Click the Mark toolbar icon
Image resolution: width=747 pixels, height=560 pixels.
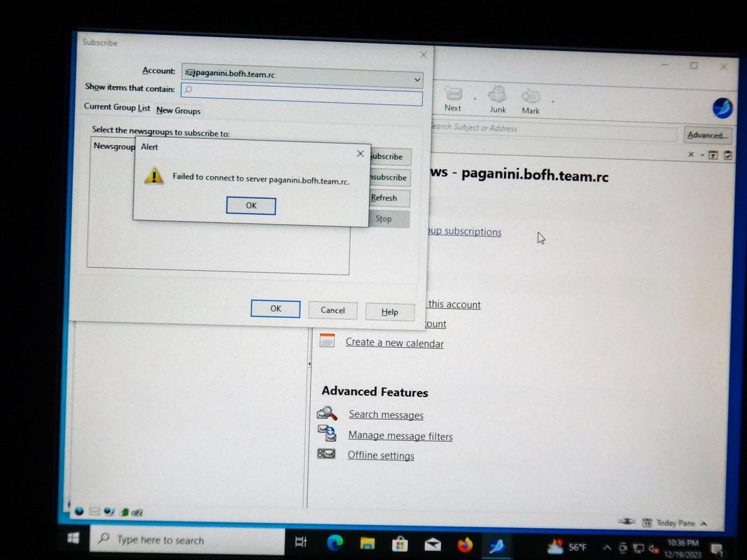pyautogui.click(x=530, y=101)
